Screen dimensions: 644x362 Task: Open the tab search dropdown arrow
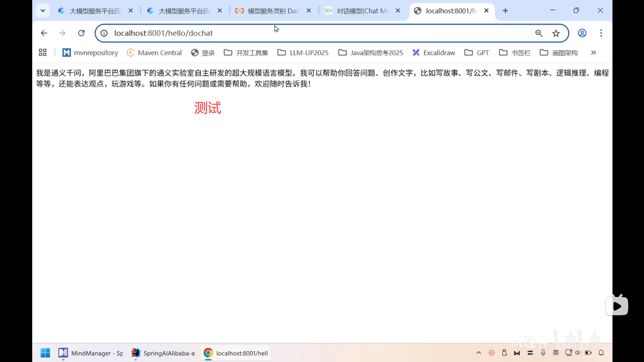coord(43,10)
